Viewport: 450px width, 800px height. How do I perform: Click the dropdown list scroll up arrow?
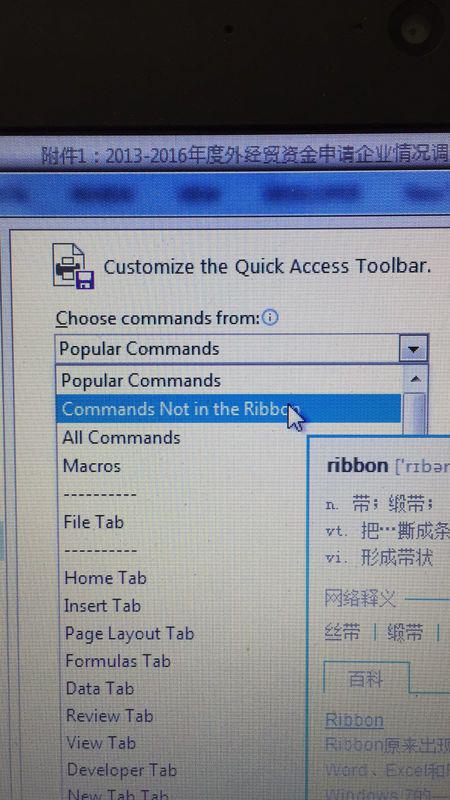coord(415,379)
